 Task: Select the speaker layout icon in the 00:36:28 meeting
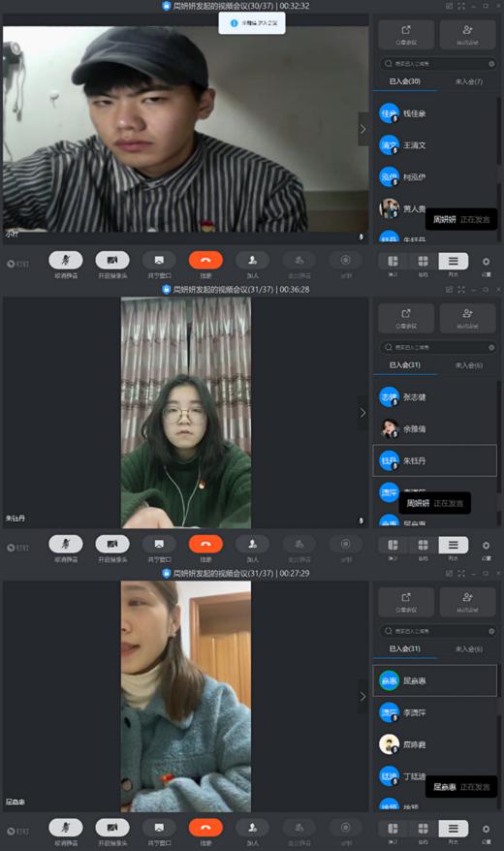point(394,545)
